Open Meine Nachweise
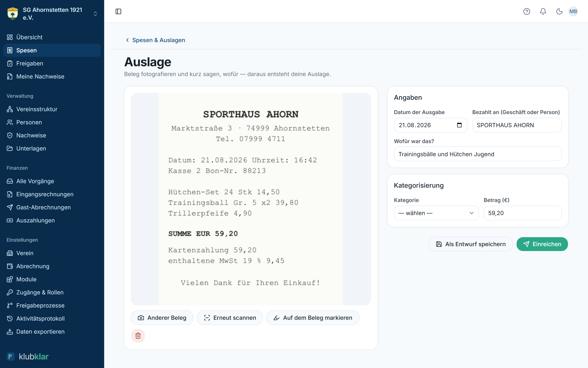588x368 pixels. pyautogui.click(x=52, y=76)
